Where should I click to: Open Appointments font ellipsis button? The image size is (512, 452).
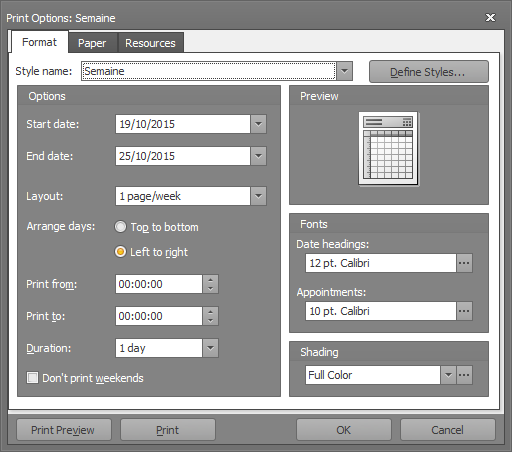point(464,311)
